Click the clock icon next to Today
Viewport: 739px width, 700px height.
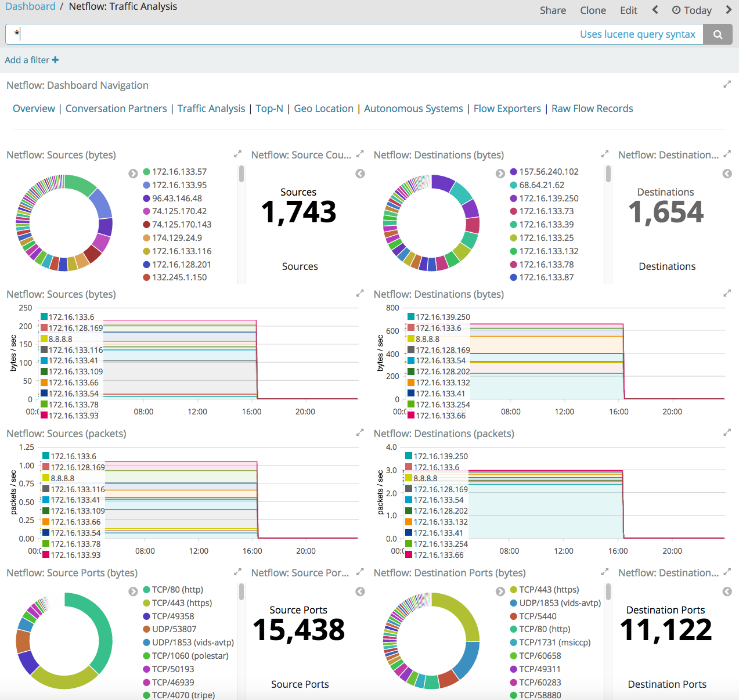click(678, 10)
